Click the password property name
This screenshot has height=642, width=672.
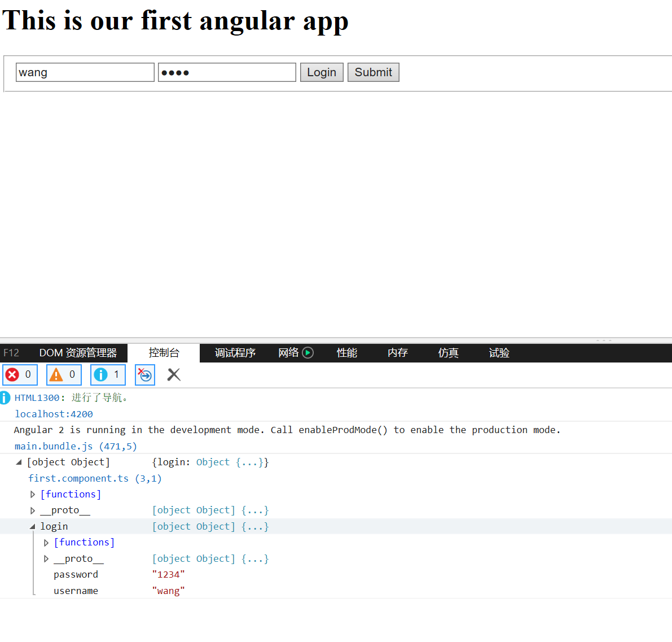pyautogui.click(x=76, y=575)
